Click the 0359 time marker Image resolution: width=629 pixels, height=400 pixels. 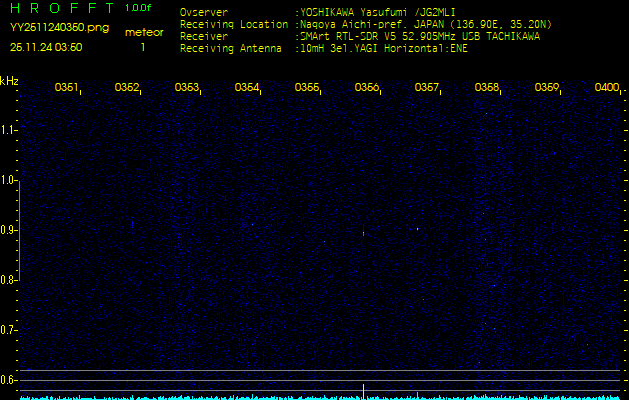click(547, 87)
